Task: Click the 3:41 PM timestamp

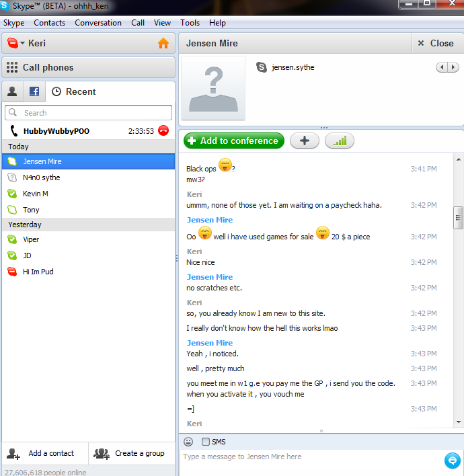Action: click(424, 169)
